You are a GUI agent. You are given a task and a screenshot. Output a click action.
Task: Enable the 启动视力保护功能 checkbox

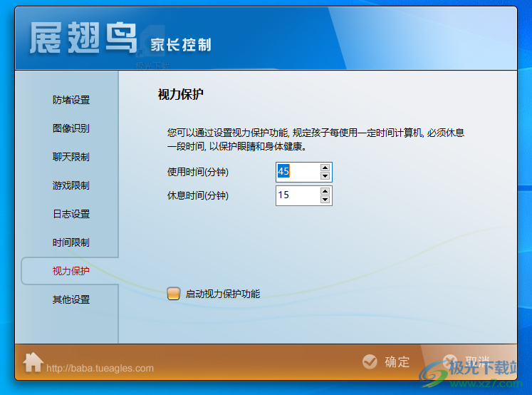coord(174,294)
